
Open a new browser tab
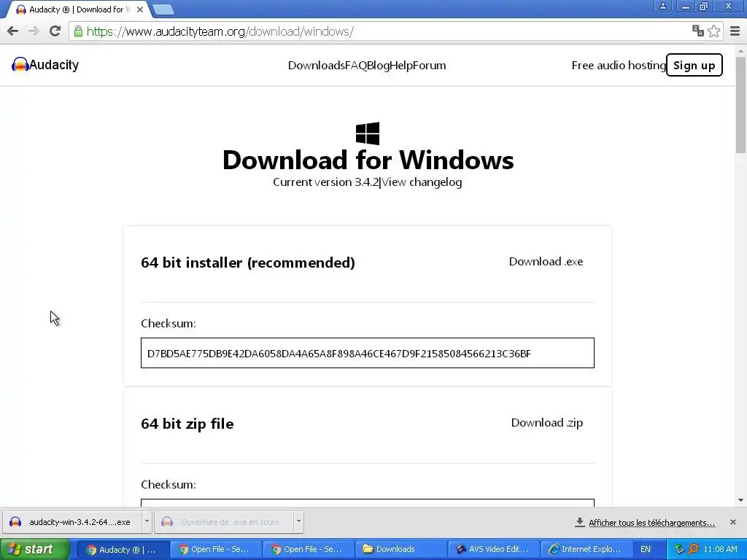coord(163,9)
